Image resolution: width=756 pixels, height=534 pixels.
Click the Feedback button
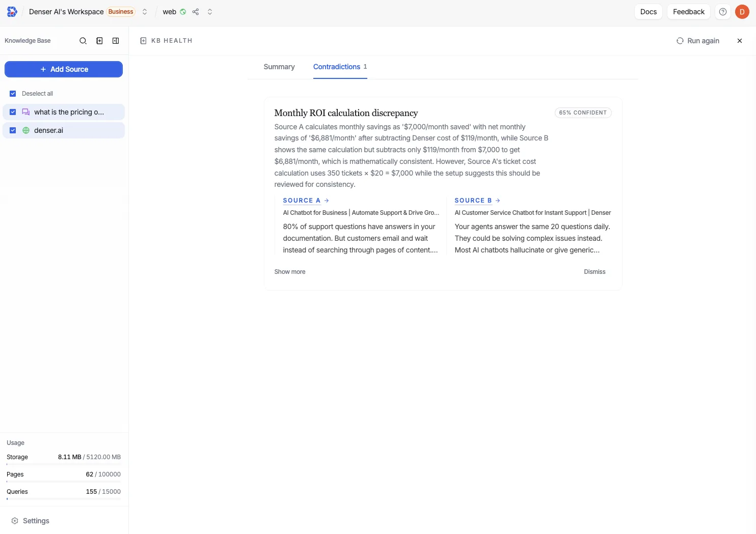point(689,12)
